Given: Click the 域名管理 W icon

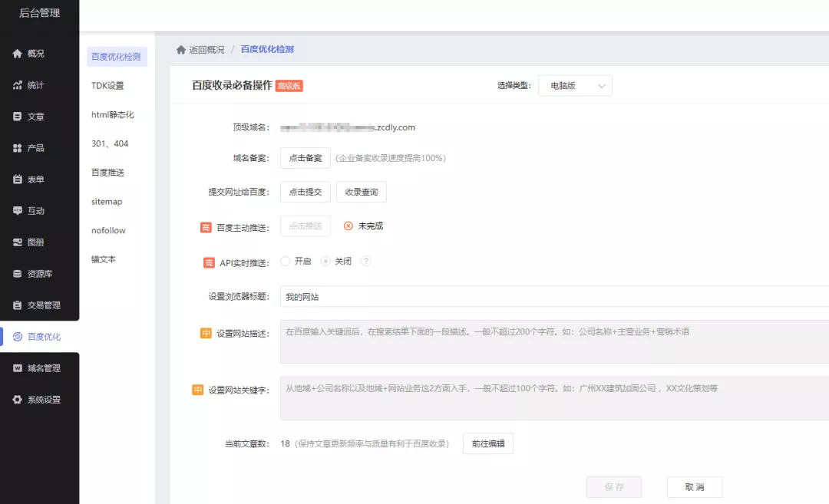Looking at the screenshot, I should (x=18, y=367).
